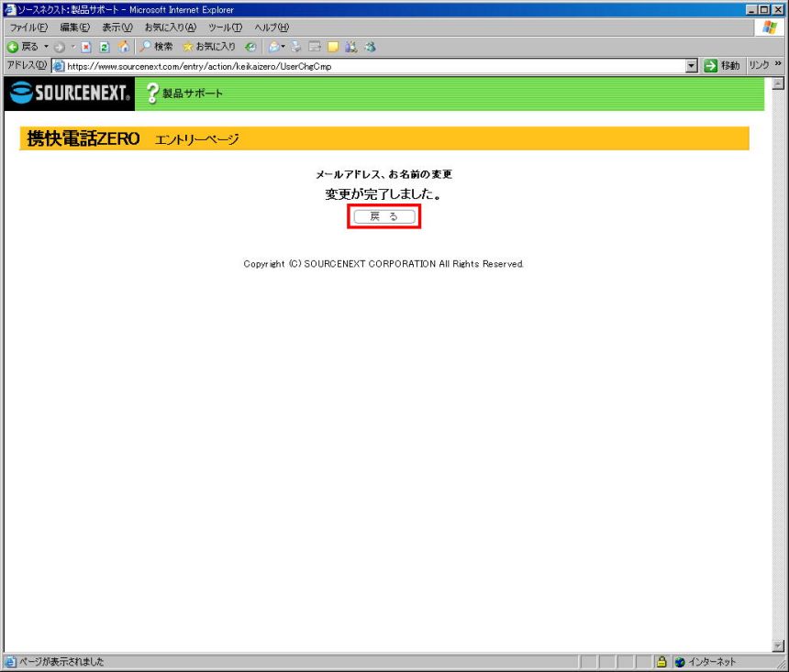Open the ファイル(F) menu
This screenshot has width=789, height=672.
28,28
